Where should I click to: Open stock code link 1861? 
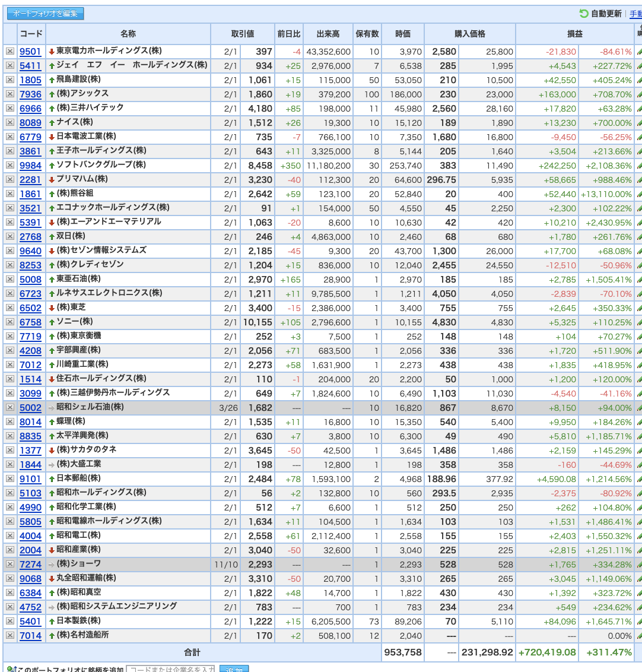click(x=30, y=194)
